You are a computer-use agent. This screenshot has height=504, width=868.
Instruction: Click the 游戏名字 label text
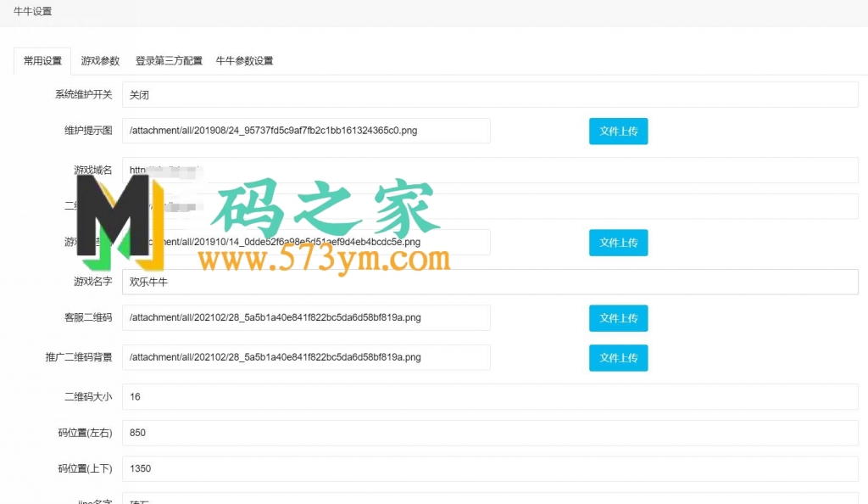93,282
